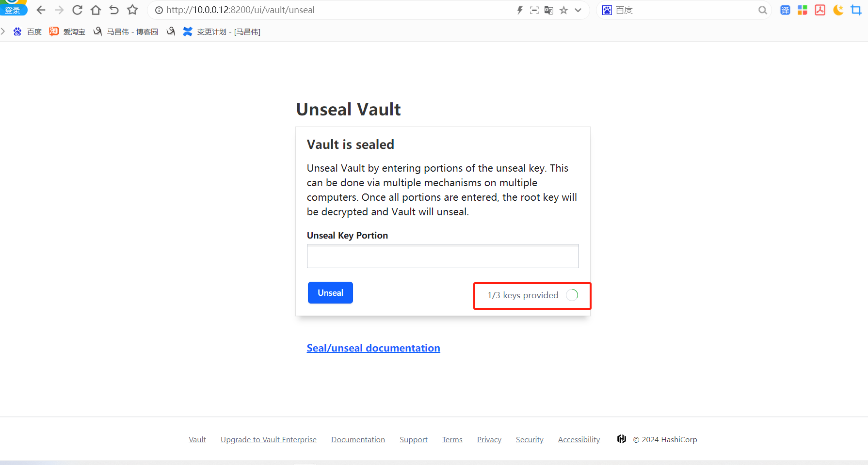Screen dimensions: 868x465
Task: Open the translate icon in address bar
Action: [549, 10]
